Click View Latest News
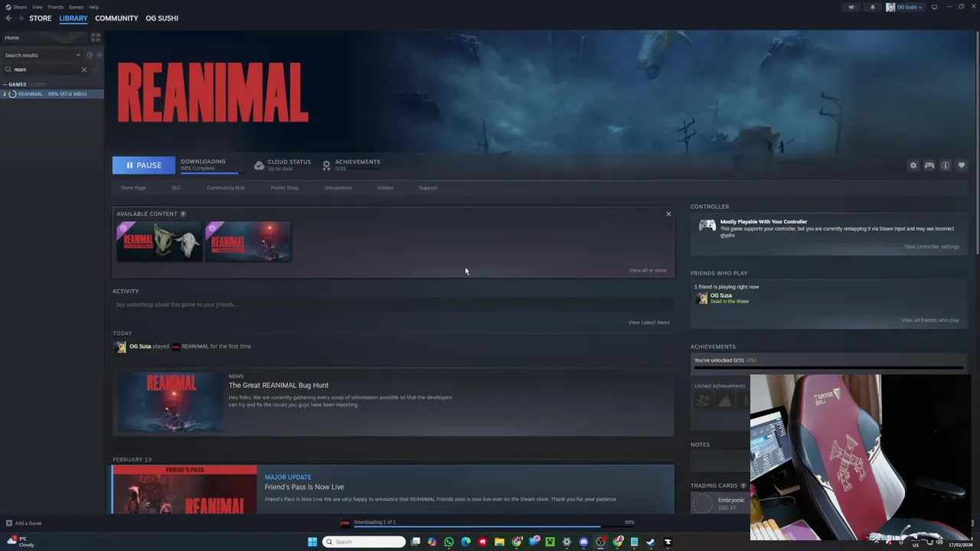The width and height of the screenshot is (980, 551). pos(649,322)
